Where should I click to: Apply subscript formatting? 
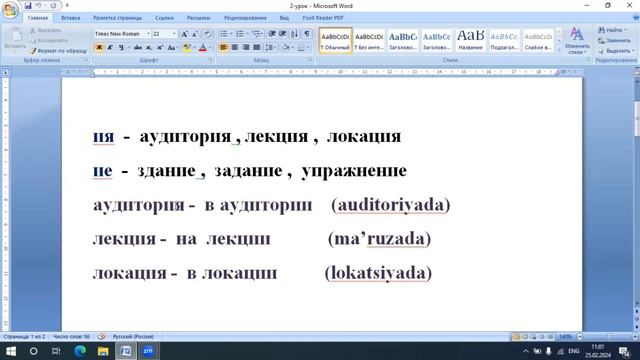point(149,48)
